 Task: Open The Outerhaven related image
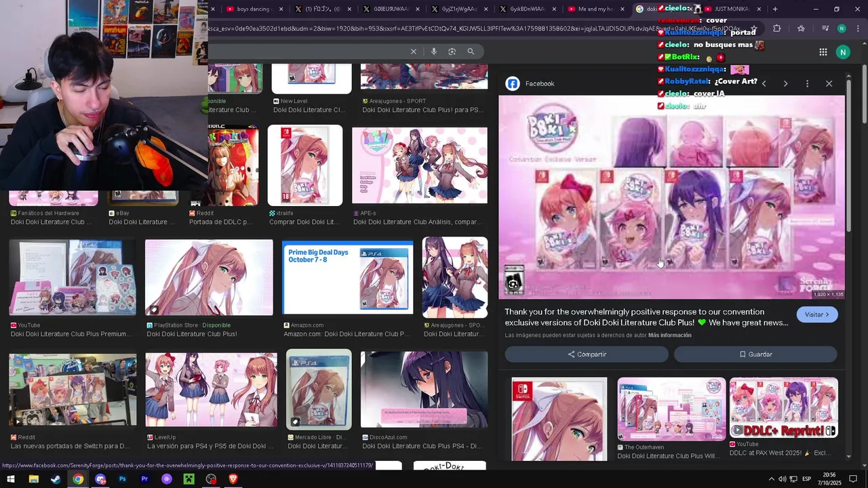[671, 409]
